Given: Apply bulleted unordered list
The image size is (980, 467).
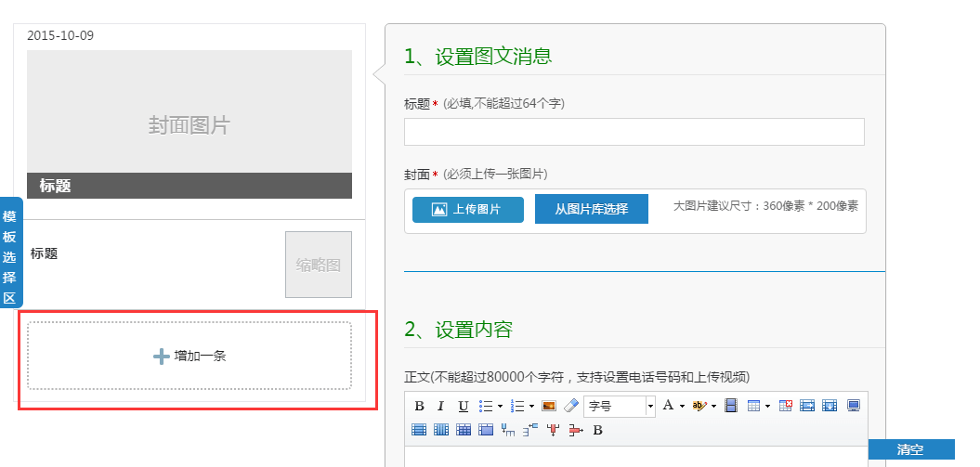Looking at the screenshot, I should click(486, 407).
